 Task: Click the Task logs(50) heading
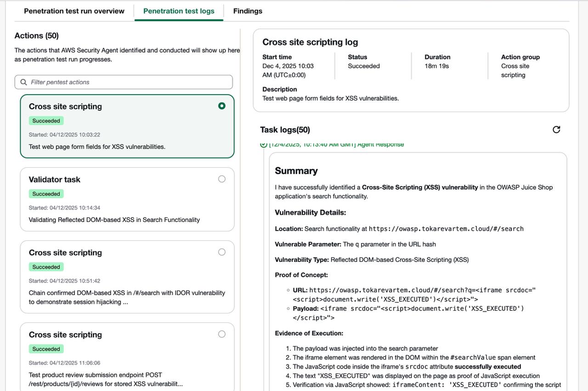click(285, 130)
